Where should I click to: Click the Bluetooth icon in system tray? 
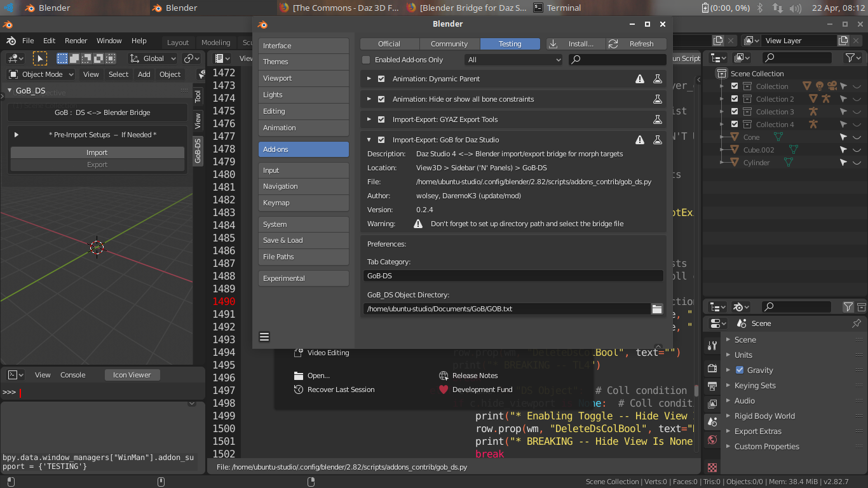(759, 8)
